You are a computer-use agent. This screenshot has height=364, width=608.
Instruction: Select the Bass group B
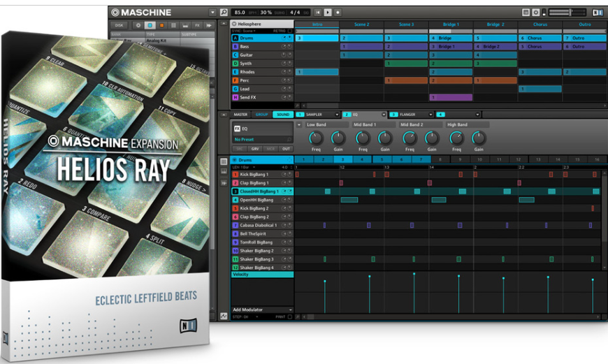click(262, 47)
